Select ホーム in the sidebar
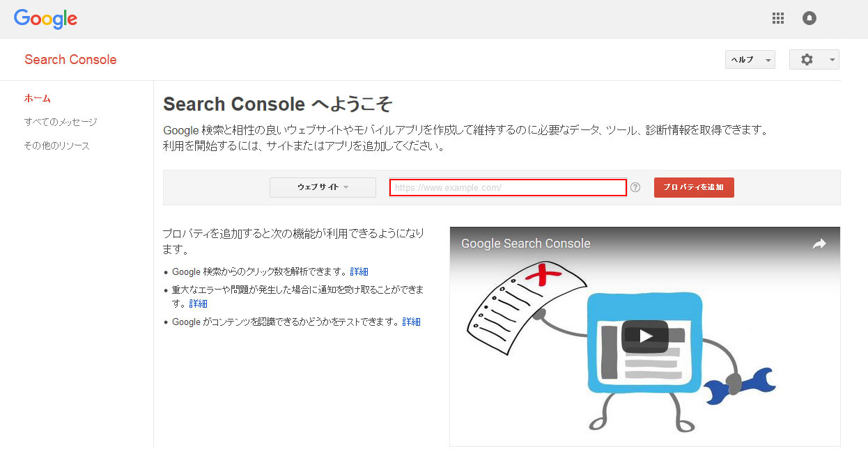Image resolution: width=868 pixels, height=474 pixels. point(38,98)
